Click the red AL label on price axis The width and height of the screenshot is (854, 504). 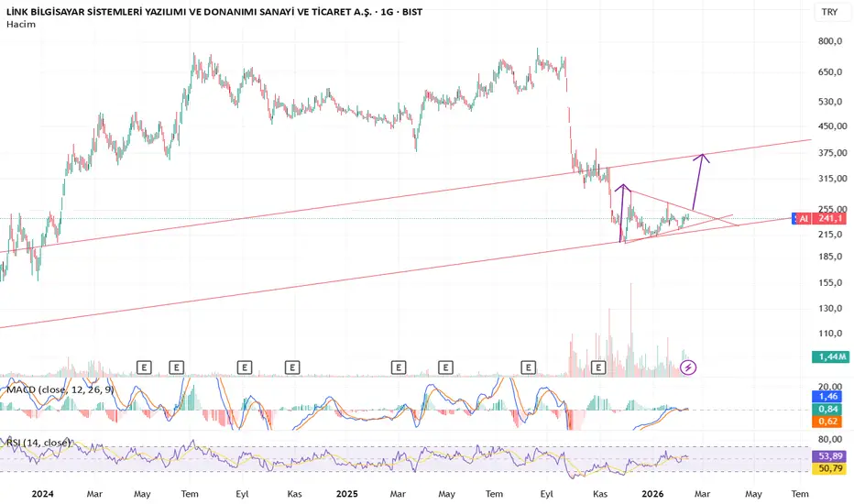point(804,218)
